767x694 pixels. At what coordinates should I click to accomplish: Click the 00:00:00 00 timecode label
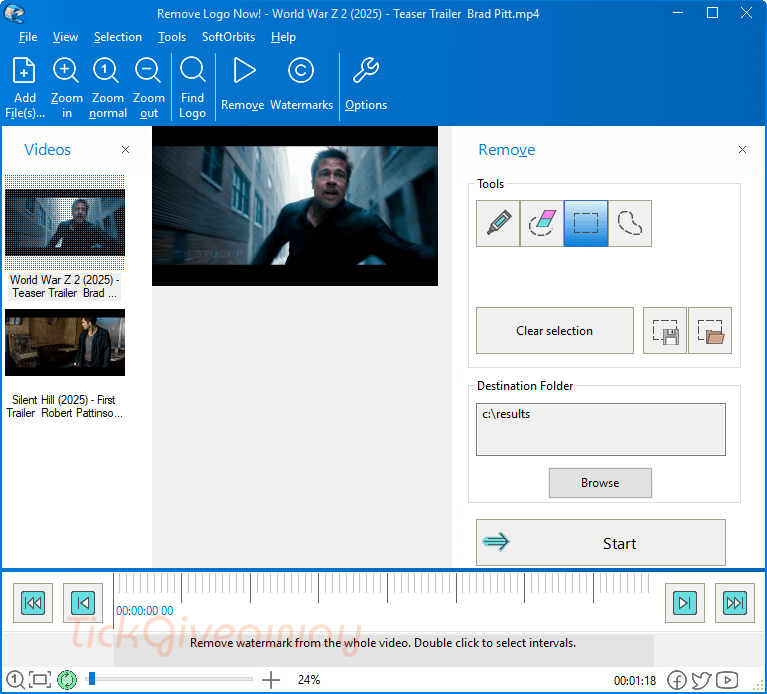coord(145,611)
